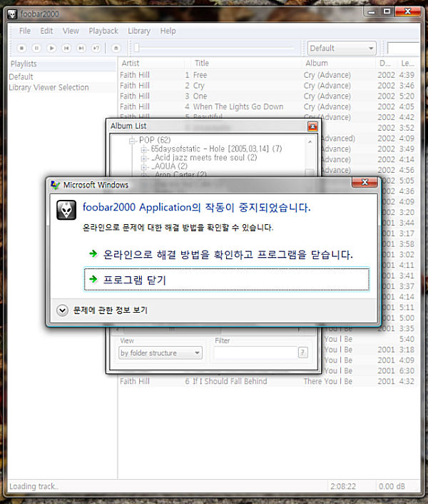Click the 프로그램 닫기 option
The width and height of the screenshot is (428, 504).
pyautogui.click(x=227, y=279)
